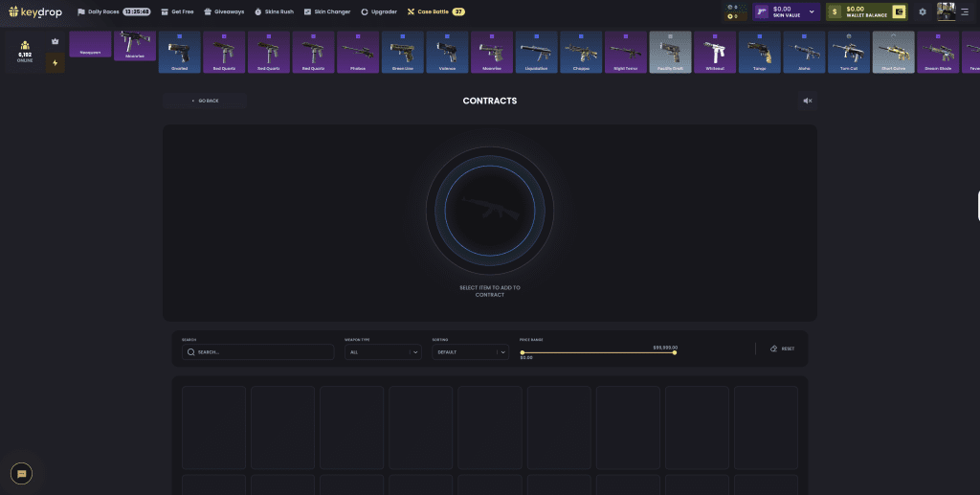Viewport: 980px width, 495px height.
Task: Open the Sorting dropdown
Action: click(469, 352)
